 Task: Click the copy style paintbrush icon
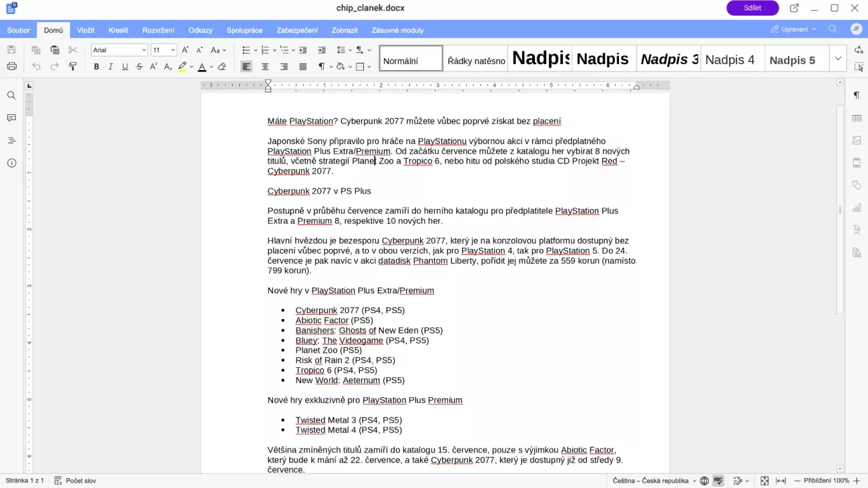pyautogui.click(x=73, y=67)
